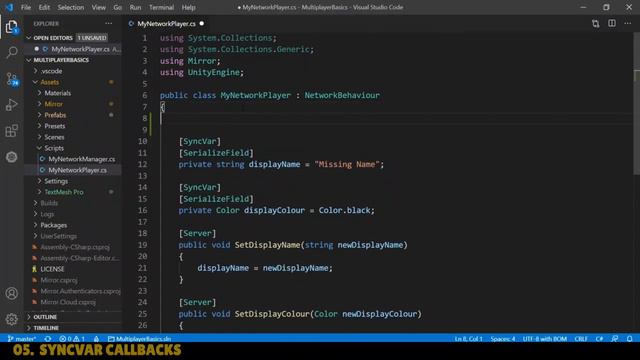The height and width of the screenshot is (360, 640).
Task: Open the Terminal menu
Action: click(x=161, y=7)
